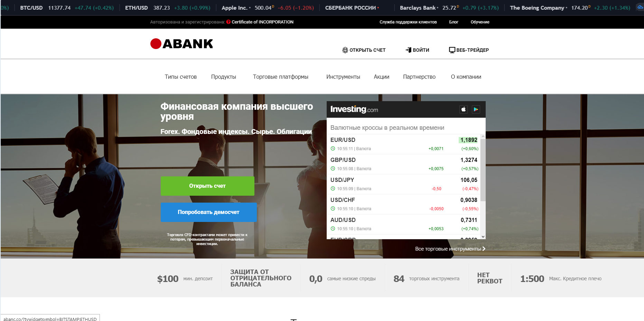Click Apple App Store icon in widget
Image resolution: width=644 pixels, height=321 pixels.
click(x=464, y=109)
